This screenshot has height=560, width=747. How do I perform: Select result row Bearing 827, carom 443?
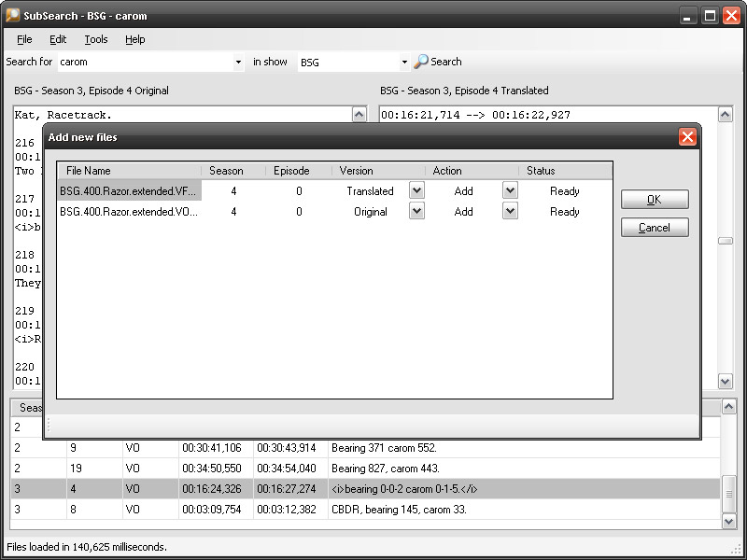pyautogui.click(x=385, y=469)
